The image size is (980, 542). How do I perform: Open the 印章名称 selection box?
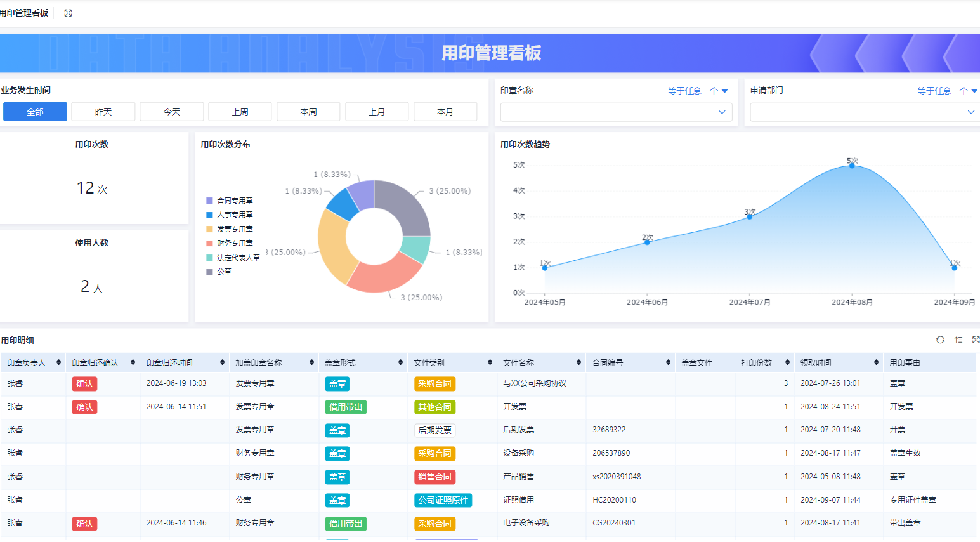(x=617, y=112)
